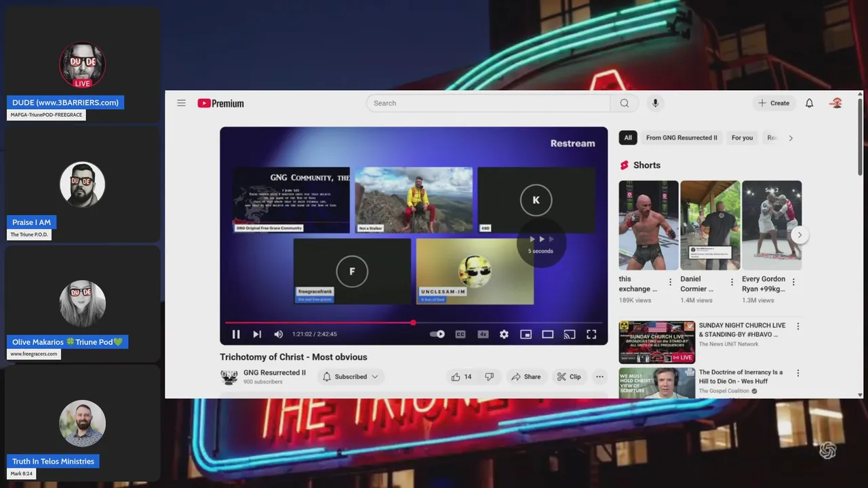Open the more actions ellipsis under video

point(599,377)
